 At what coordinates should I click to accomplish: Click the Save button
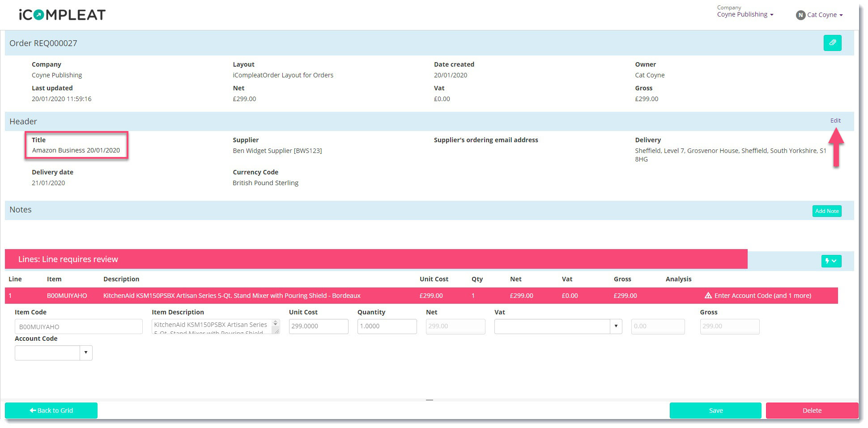pyautogui.click(x=715, y=410)
